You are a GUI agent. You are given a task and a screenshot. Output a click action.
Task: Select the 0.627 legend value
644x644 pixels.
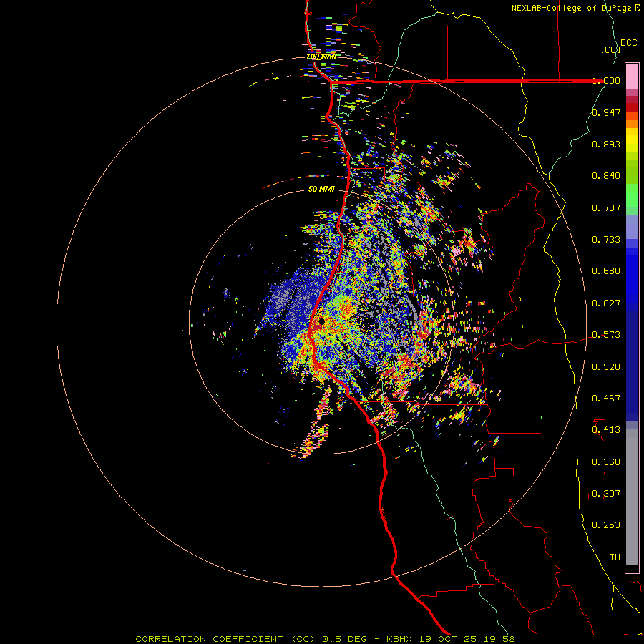(x=606, y=303)
